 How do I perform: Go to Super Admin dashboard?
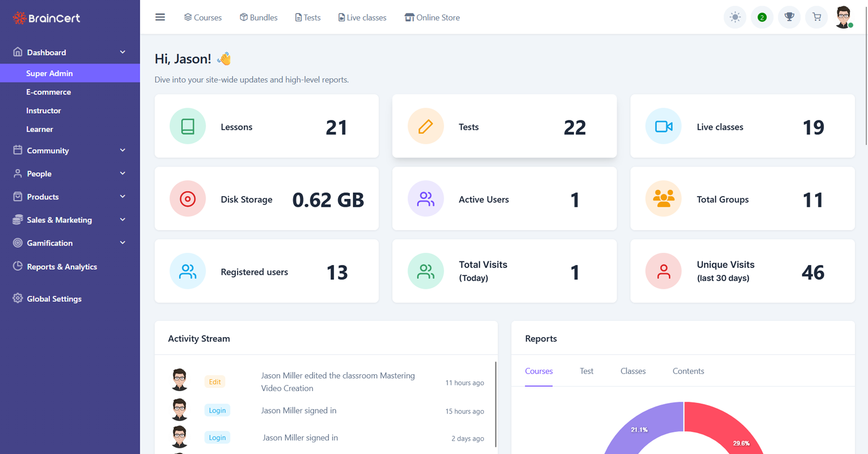49,73
